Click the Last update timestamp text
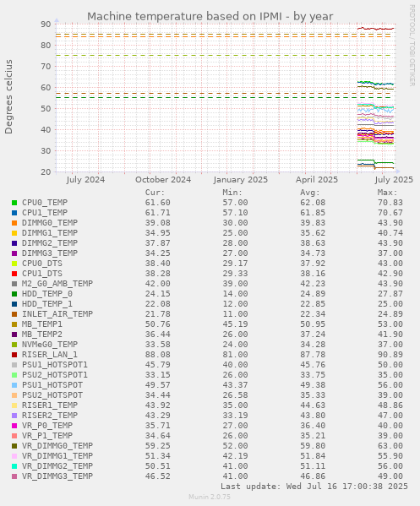420x506 pixels. click(x=314, y=487)
